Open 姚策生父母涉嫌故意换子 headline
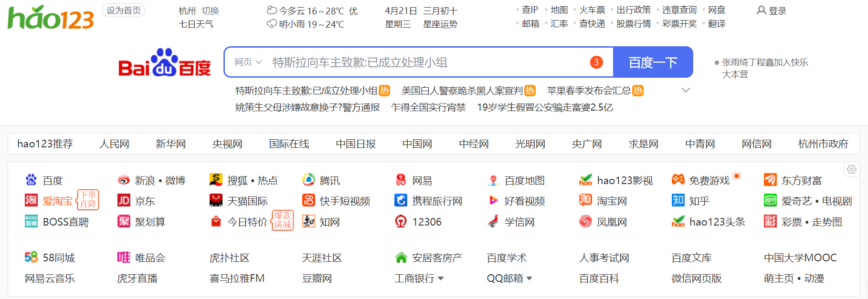The image size is (868, 299). (x=307, y=107)
